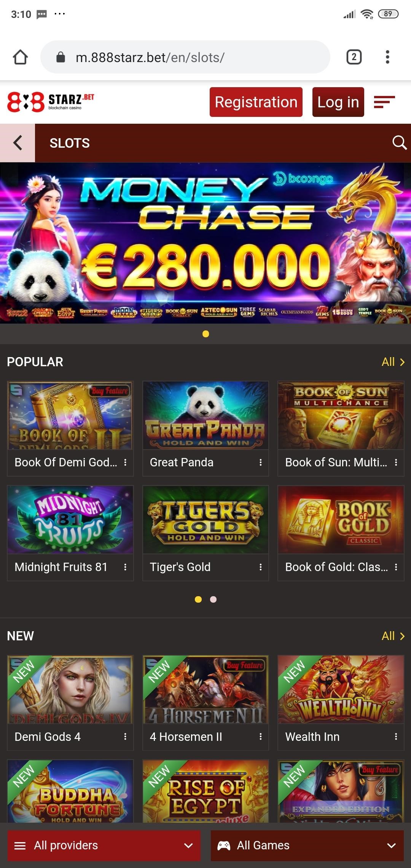Click the Registration button
Viewport: 411px width, 868px height.
256,102
